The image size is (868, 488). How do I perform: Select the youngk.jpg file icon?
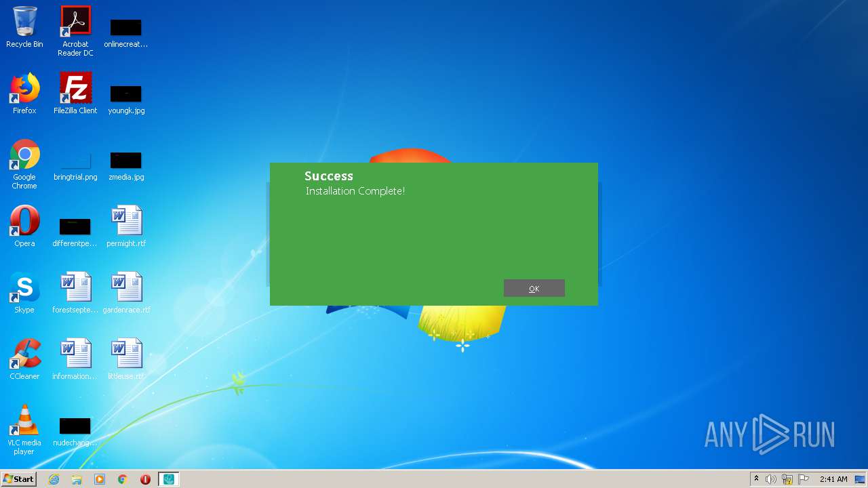126,99
